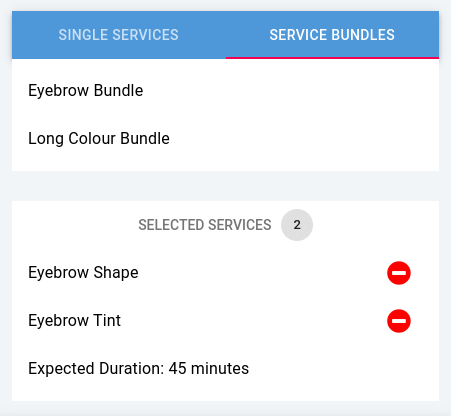Remove Eyebrow Tint with red minus icon
This screenshot has width=451, height=416.
point(399,321)
